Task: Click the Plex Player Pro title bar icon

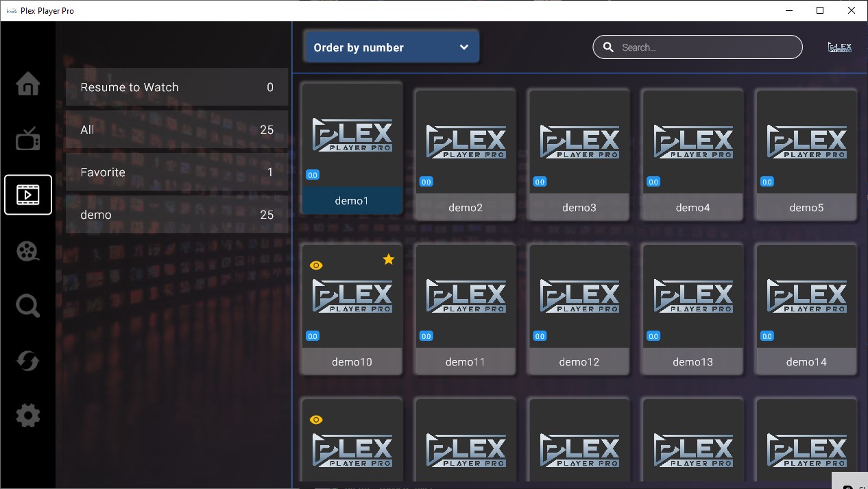Action: 10,11
